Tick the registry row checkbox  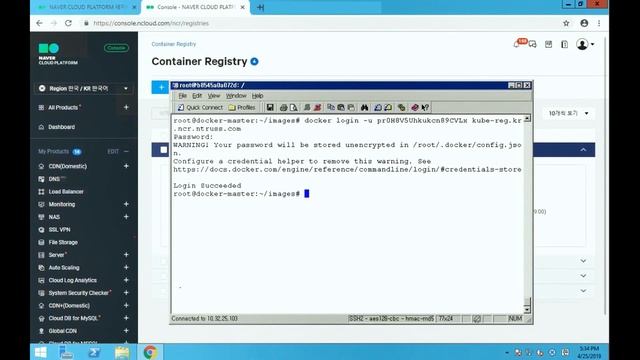point(164,150)
